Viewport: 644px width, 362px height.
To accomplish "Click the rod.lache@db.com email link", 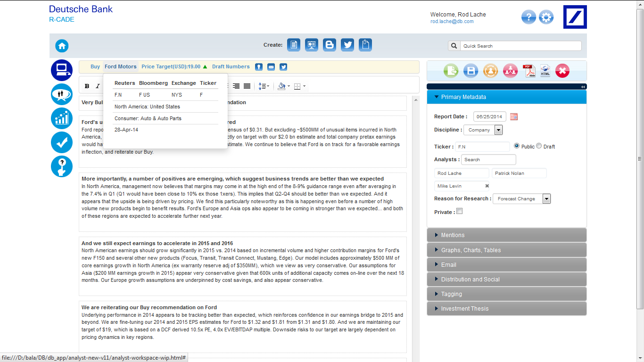I will (452, 21).
